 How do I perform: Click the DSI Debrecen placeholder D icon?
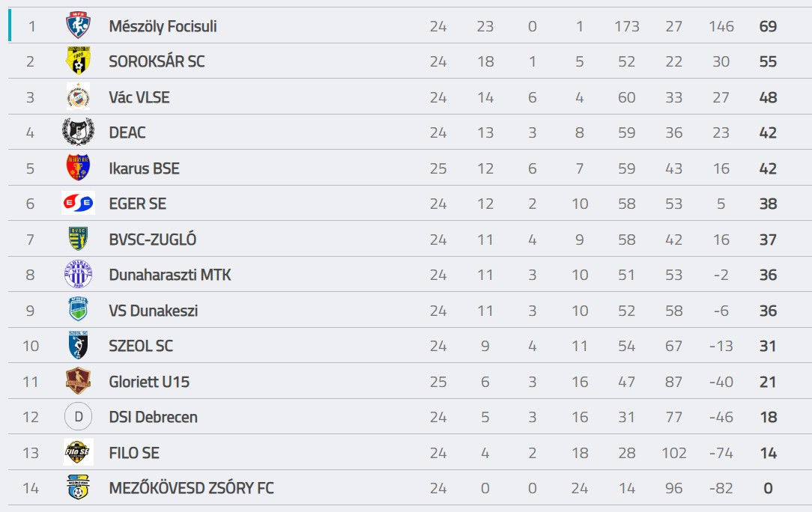pos(78,416)
